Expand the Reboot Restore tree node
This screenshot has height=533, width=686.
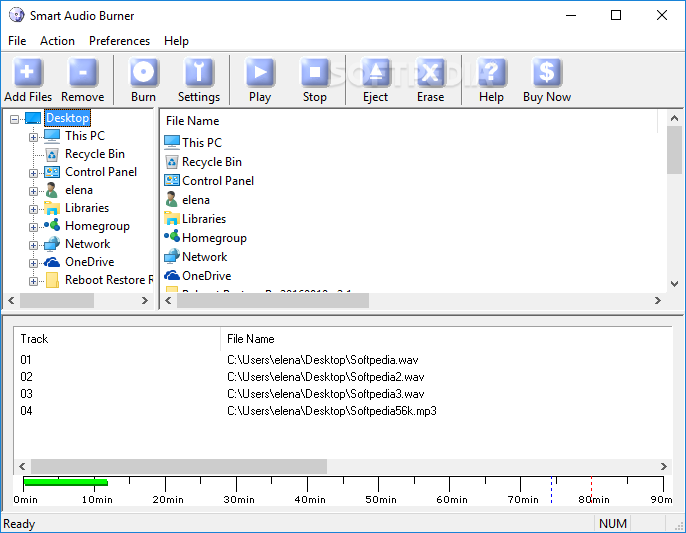pyautogui.click(x=33, y=281)
